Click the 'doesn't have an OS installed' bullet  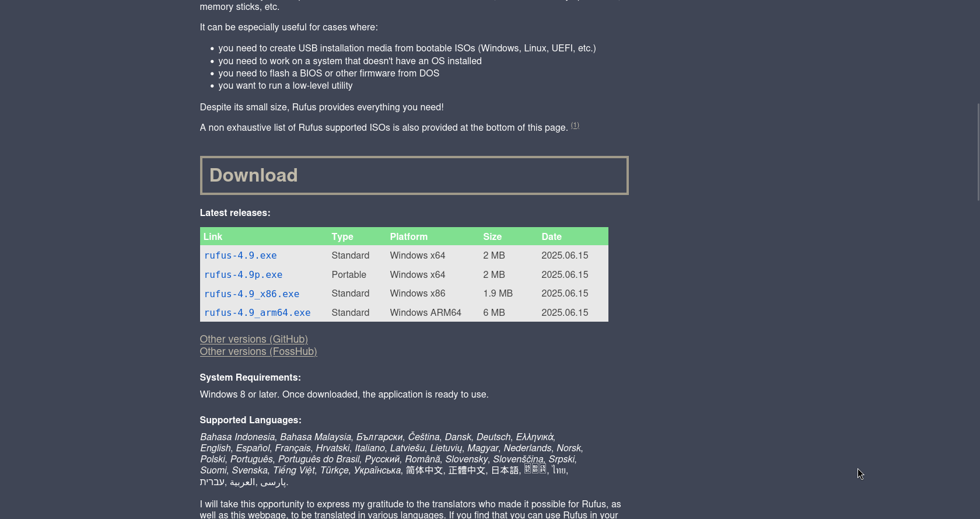[350, 61]
